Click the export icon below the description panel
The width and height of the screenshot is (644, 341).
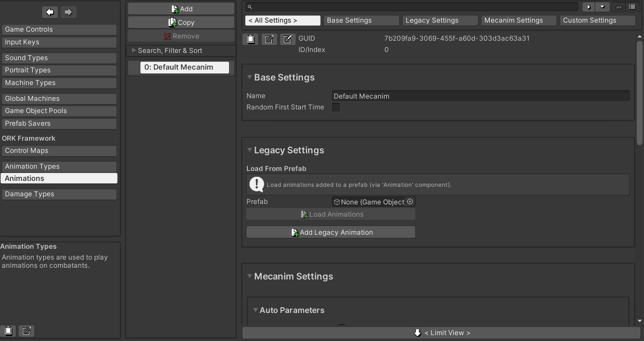click(x=27, y=331)
